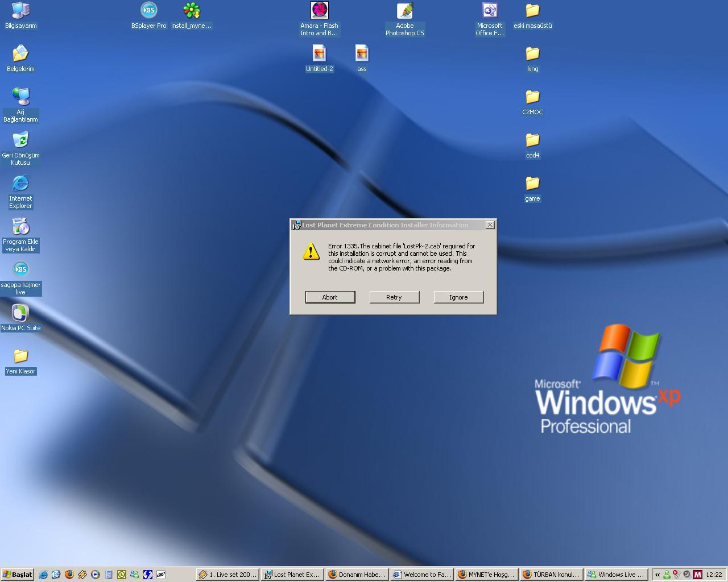
Task: Select the Geri Dönüşüm Kutusu recycle bin
Action: 20,148
